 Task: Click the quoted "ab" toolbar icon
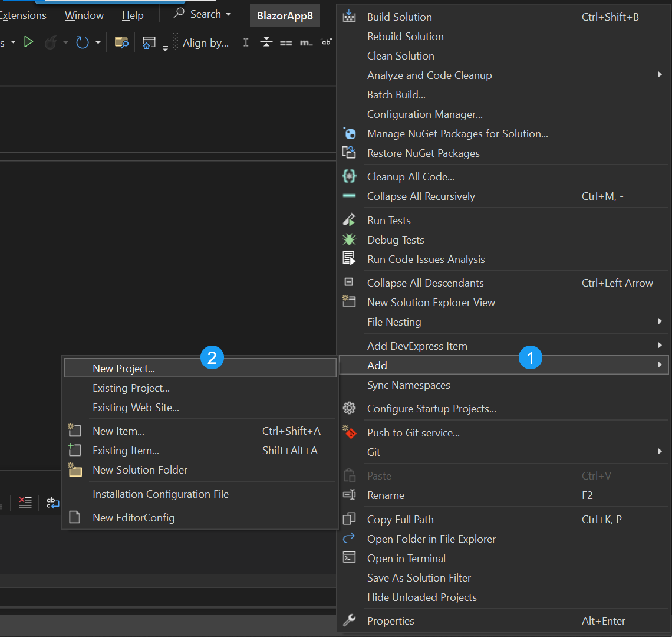click(326, 42)
